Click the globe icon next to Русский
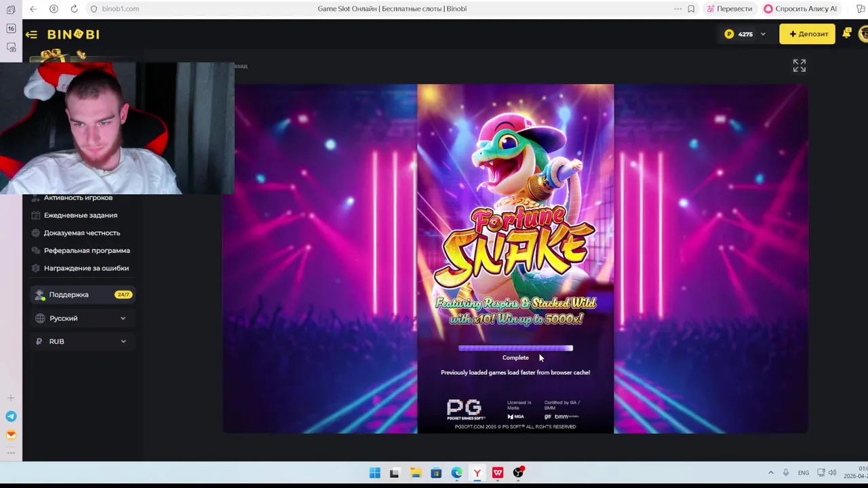 40,318
